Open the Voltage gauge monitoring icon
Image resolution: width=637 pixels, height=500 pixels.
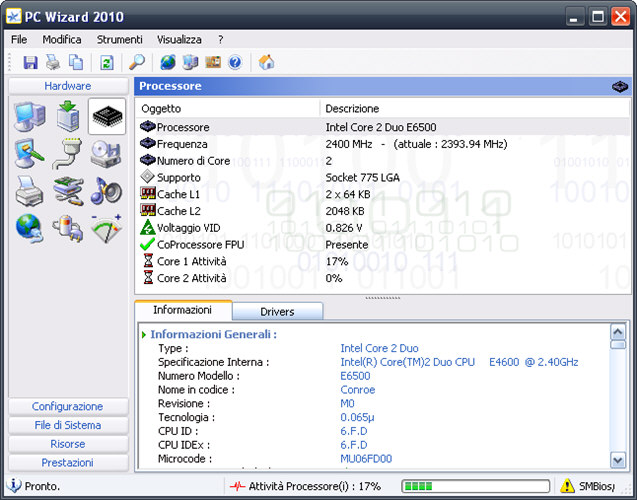(x=106, y=227)
